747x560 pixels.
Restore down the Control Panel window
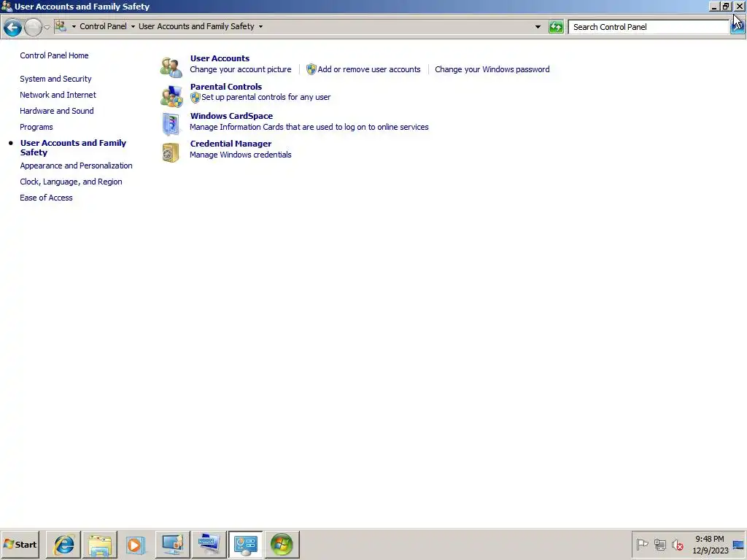coord(726,6)
